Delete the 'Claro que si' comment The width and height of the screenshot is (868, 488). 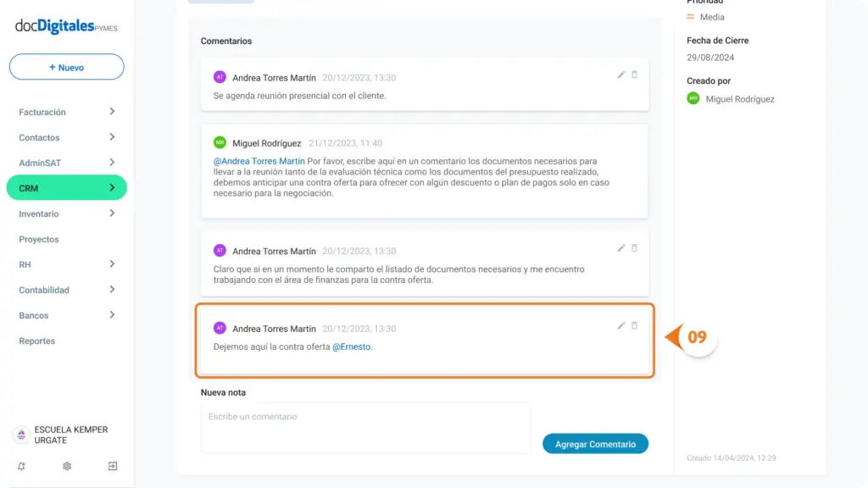(634, 248)
